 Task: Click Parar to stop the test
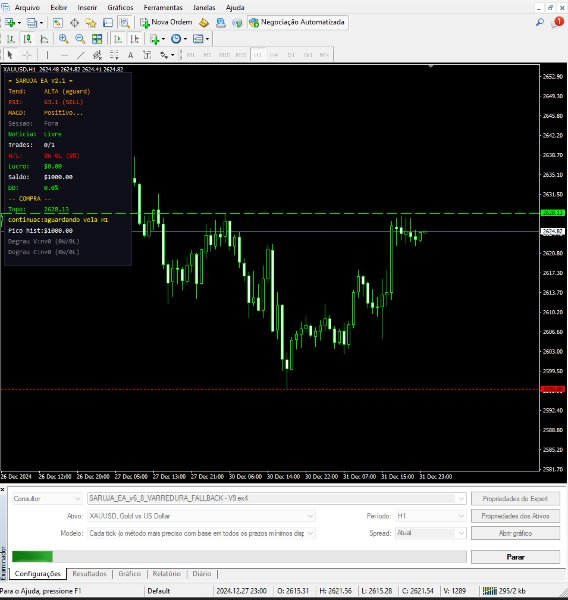tap(515, 557)
